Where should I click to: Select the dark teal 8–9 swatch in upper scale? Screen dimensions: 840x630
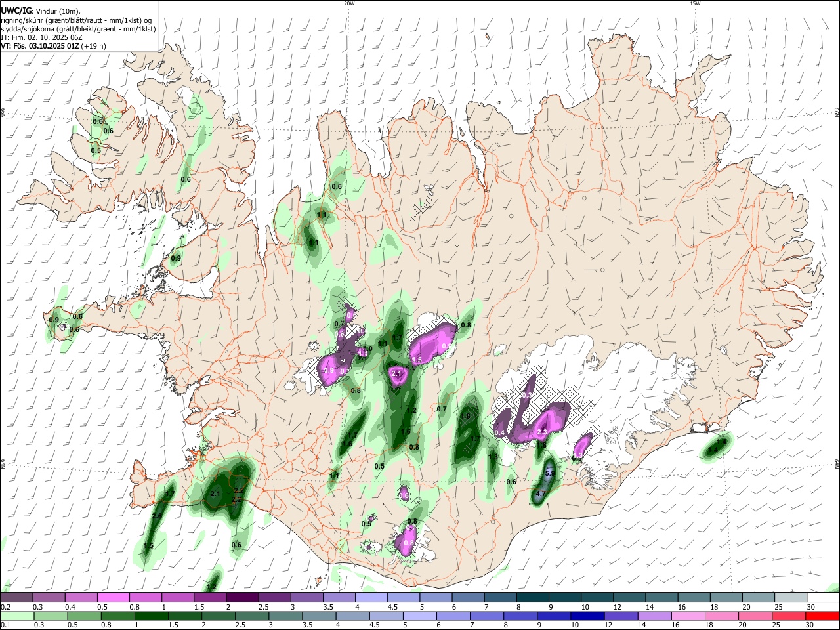point(533,598)
